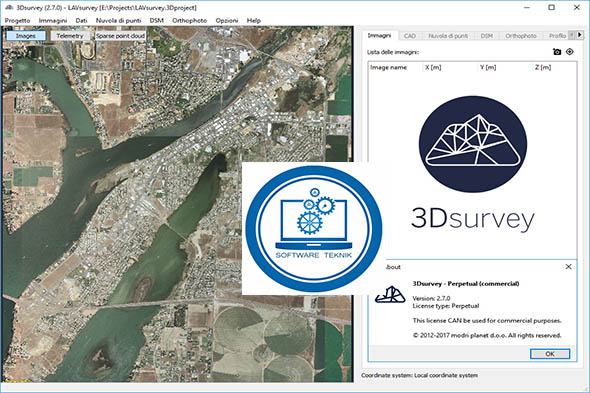
Task: Select the Telemetry view button
Action: click(70, 36)
